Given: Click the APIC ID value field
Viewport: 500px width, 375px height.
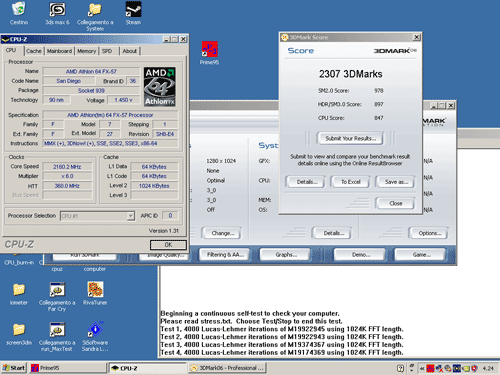Looking at the screenshot, I should tap(170, 216).
